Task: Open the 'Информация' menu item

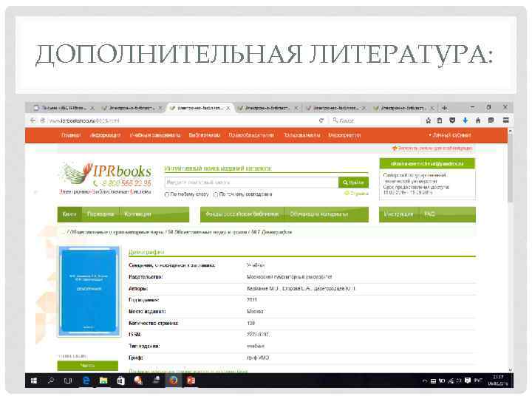Action: (x=105, y=135)
